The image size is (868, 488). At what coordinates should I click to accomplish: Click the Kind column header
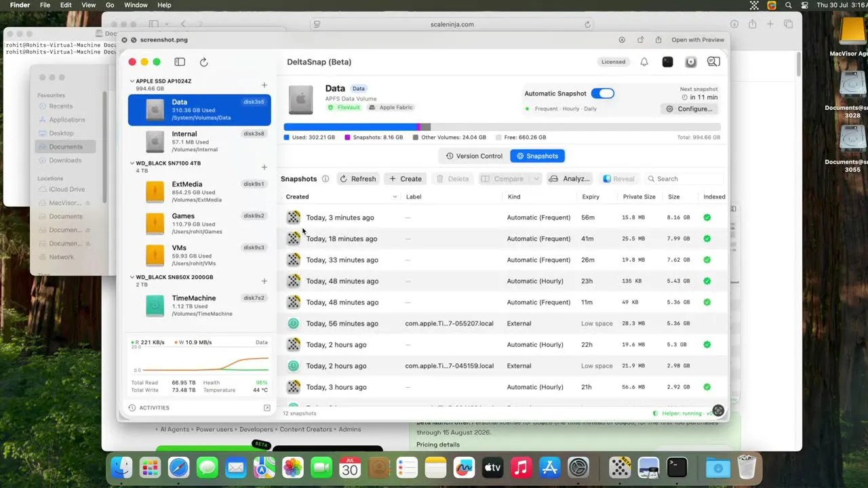tap(514, 197)
